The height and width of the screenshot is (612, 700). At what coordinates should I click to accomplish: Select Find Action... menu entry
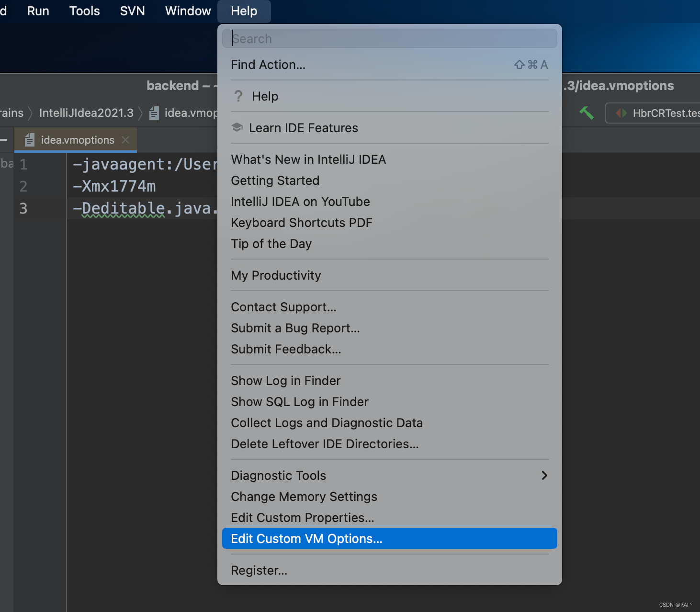pyautogui.click(x=390, y=65)
